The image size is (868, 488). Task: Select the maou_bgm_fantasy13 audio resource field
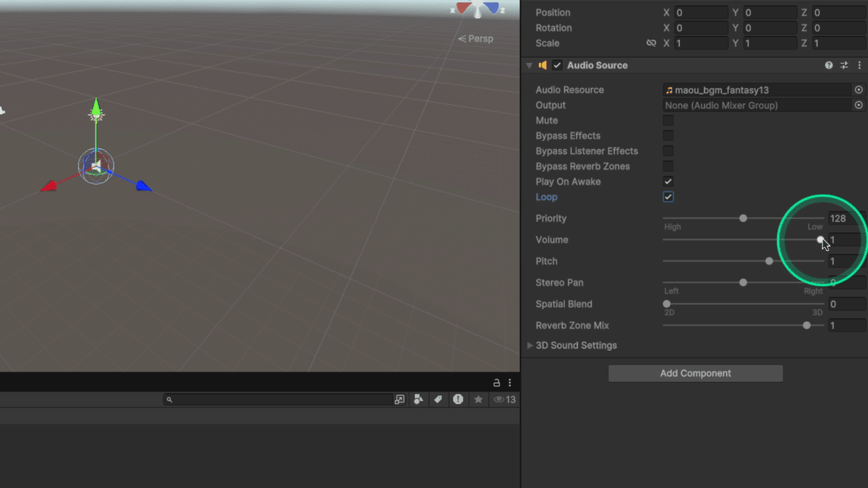tap(752, 90)
